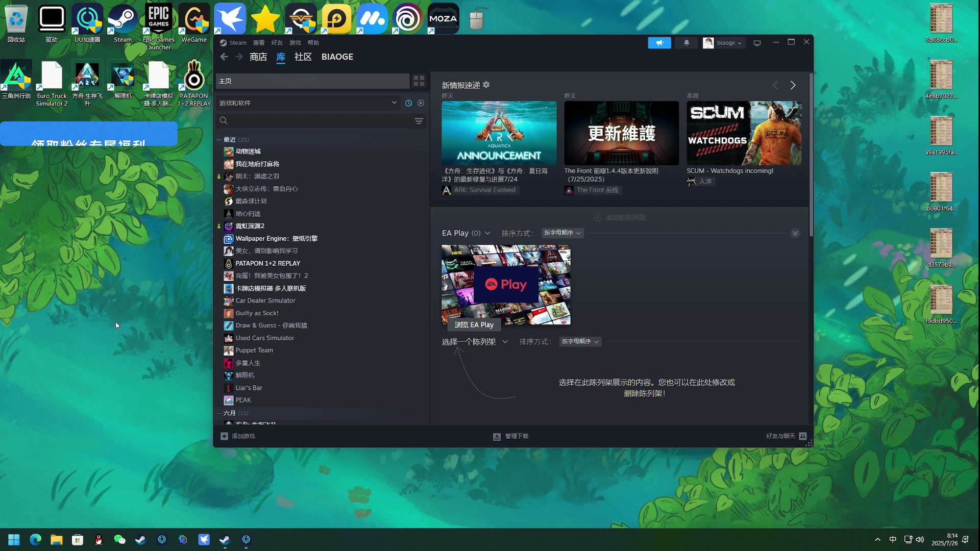Open the news settings gear icon

tap(486, 85)
